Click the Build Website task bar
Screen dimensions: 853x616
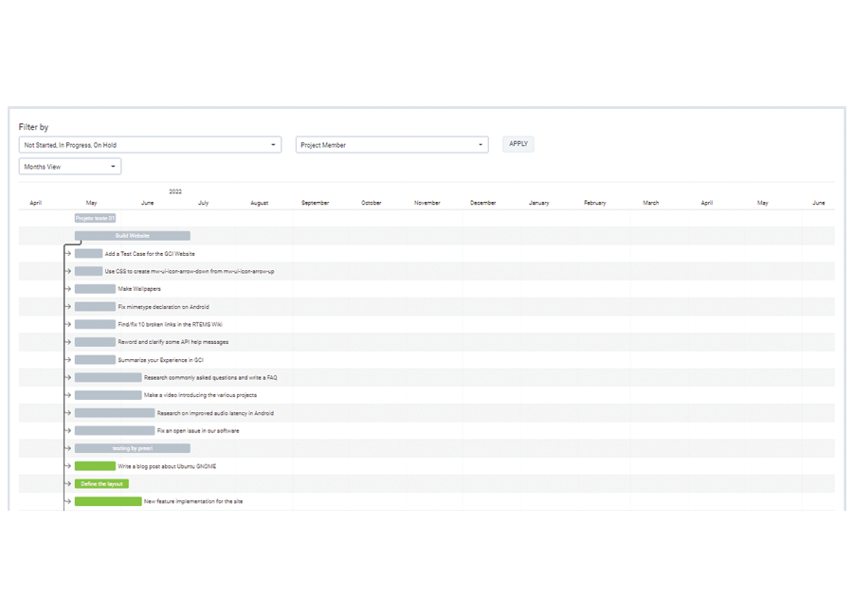coord(133,236)
